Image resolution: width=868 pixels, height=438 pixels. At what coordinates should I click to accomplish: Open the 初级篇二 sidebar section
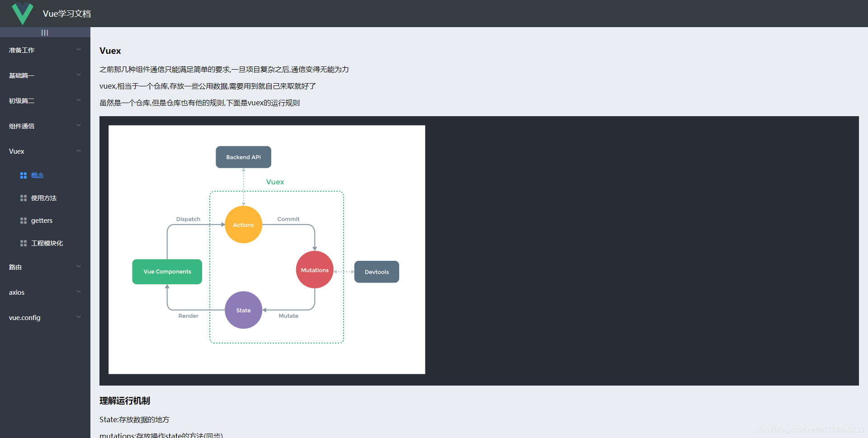(45, 100)
